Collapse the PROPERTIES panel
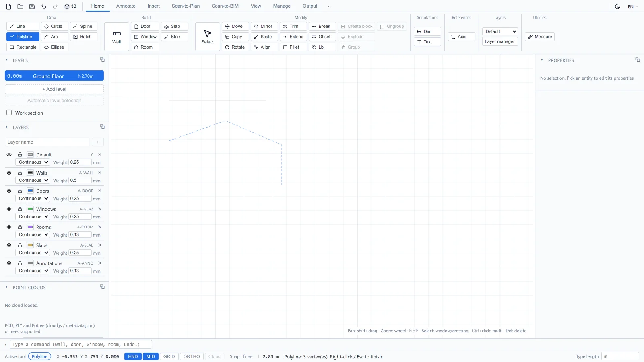Image resolution: width=644 pixels, height=362 pixels. [x=542, y=60]
